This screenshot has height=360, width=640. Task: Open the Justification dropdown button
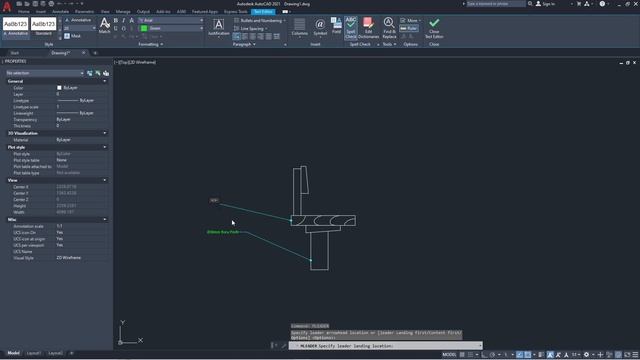[x=218, y=28]
